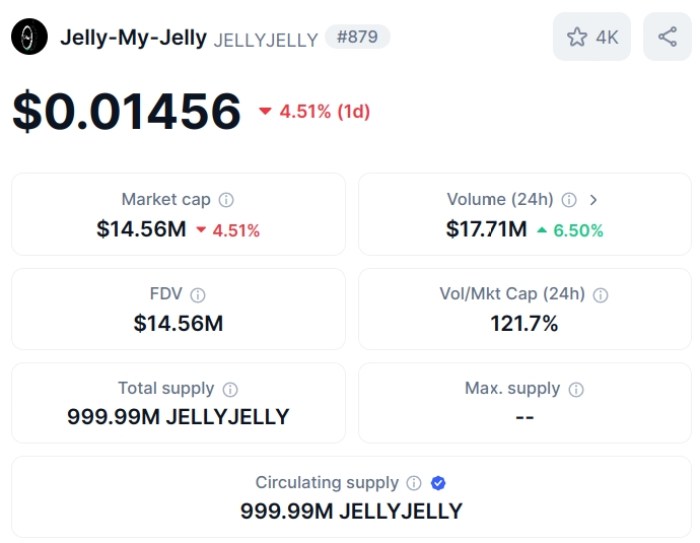The height and width of the screenshot is (543, 700).
Task: Click the 4.51% (1d) price change
Action: click(314, 111)
